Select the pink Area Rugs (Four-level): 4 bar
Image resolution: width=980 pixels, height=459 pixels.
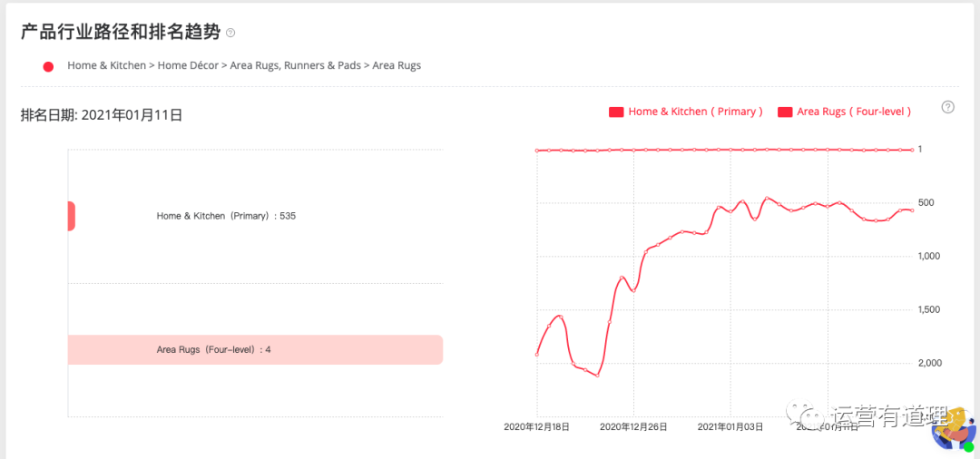(255, 349)
